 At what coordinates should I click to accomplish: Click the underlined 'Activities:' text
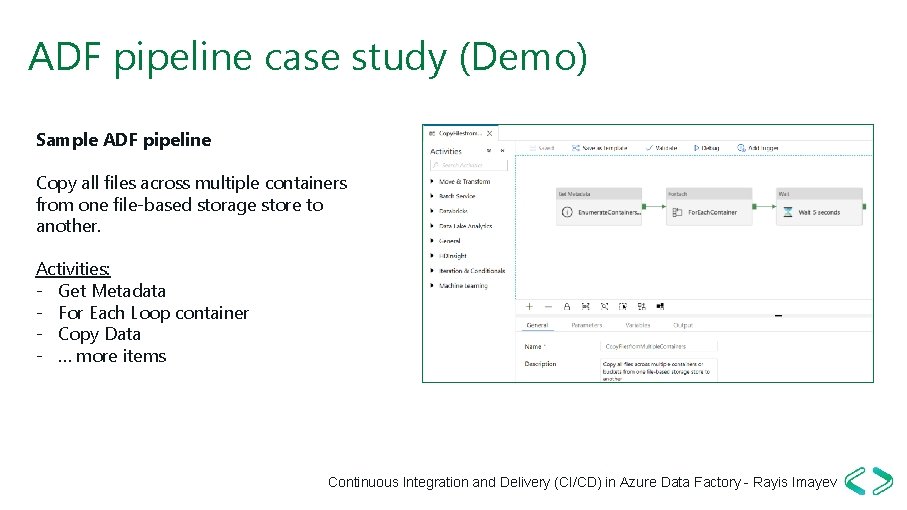(x=73, y=269)
